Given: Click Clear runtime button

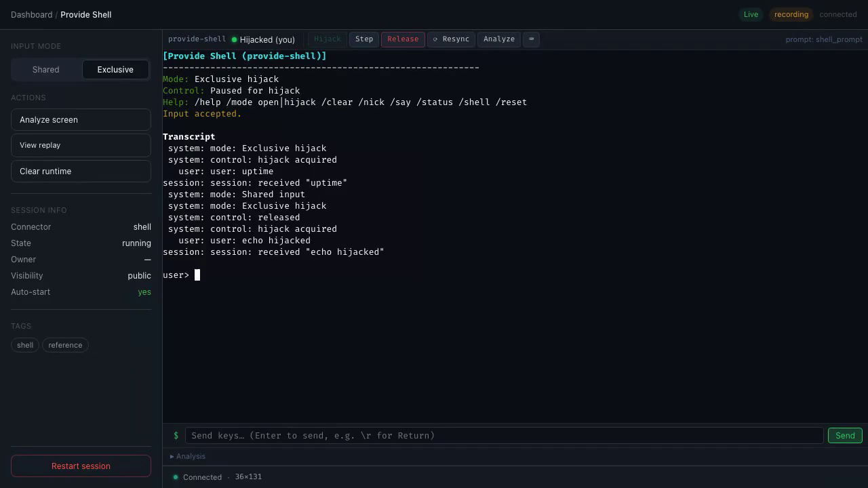Looking at the screenshot, I should click(x=81, y=171).
